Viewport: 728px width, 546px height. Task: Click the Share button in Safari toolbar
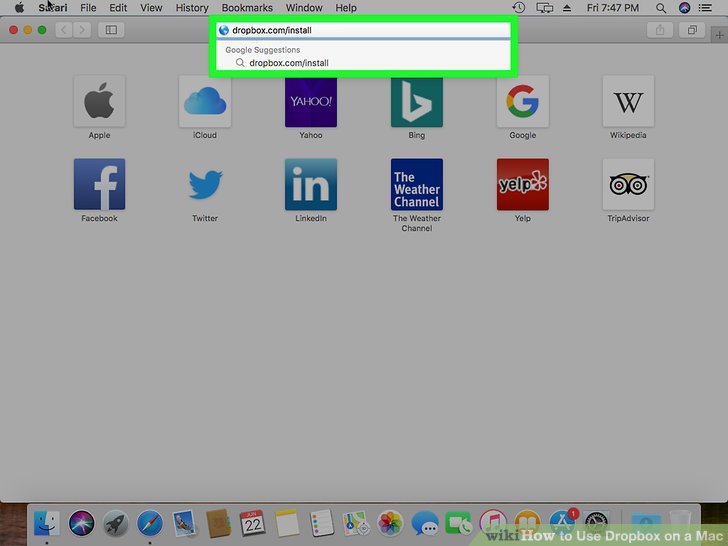660,30
